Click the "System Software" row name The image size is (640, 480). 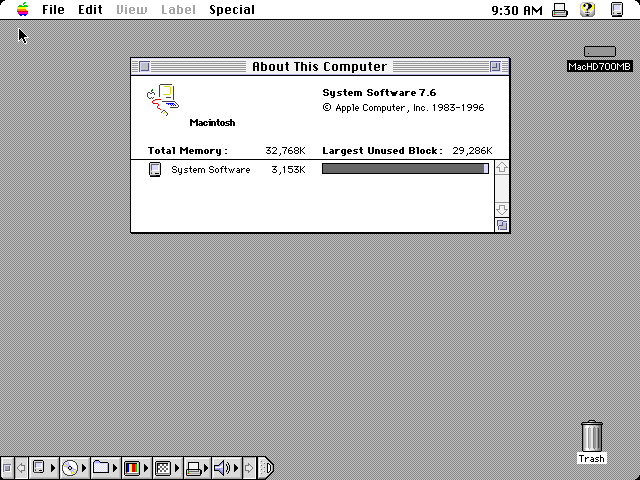tap(211, 170)
